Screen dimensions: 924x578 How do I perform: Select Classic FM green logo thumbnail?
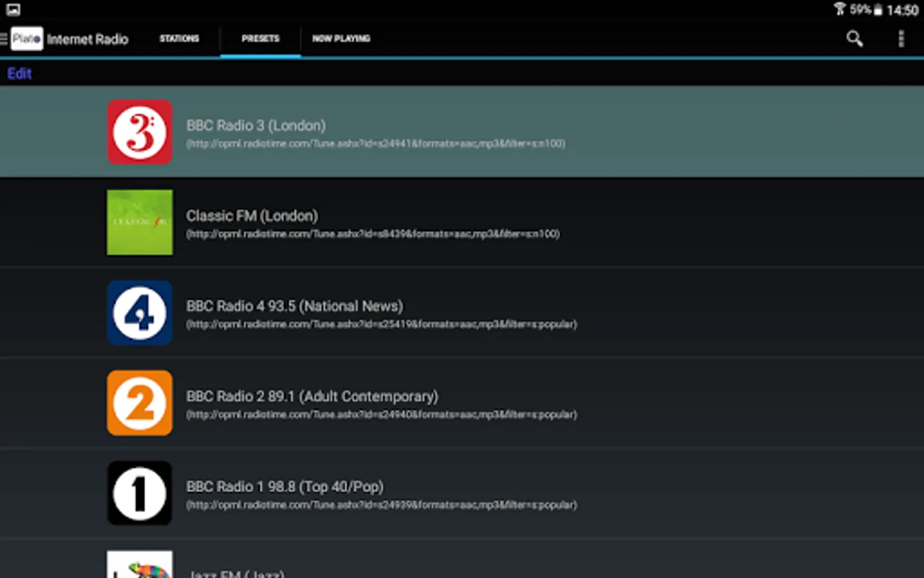pyautogui.click(x=140, y=222)
